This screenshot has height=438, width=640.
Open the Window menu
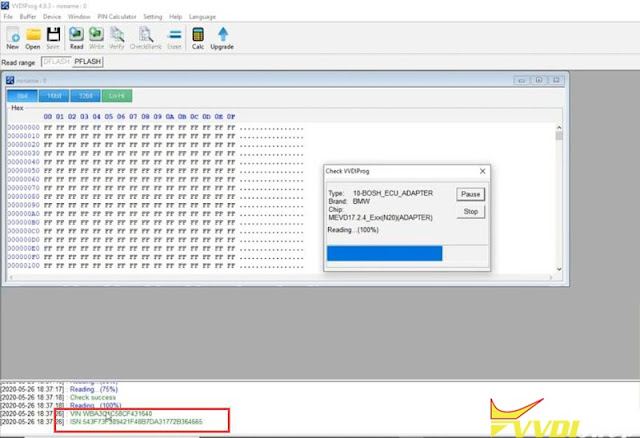pyautogui.click(x=79, y=17)
